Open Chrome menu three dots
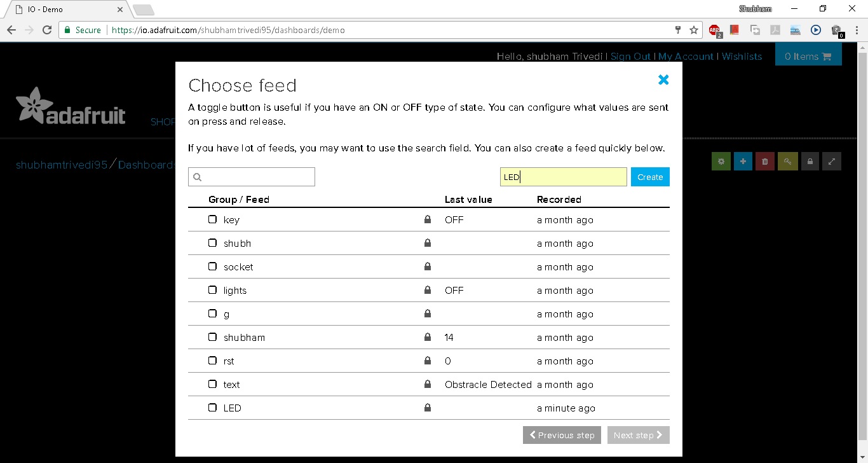The height and width of the screenshot is (463, 868). point(856,30)
